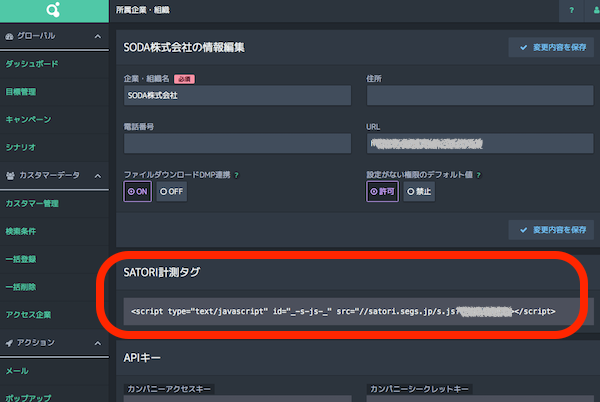
Task: Open 一括登録 in sidebar
Action: click(21, 259)
